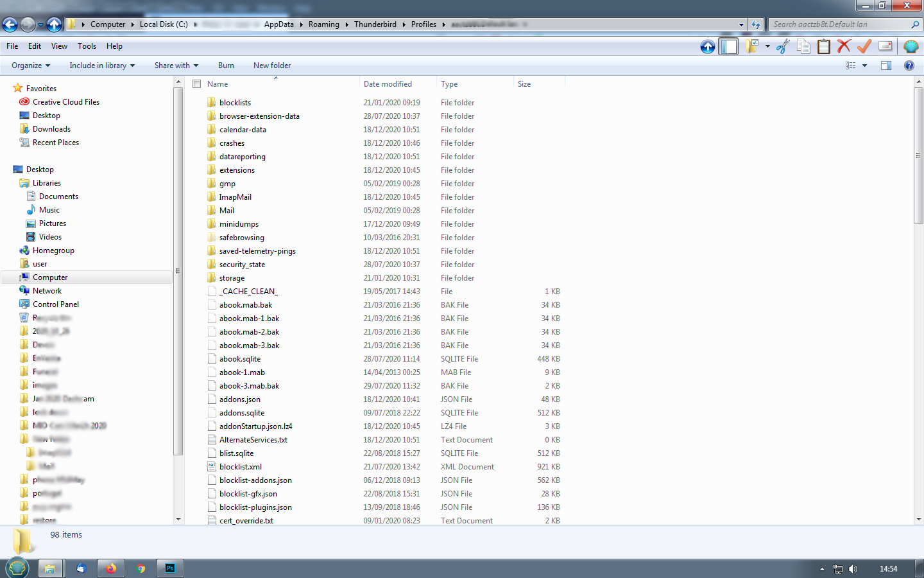
Task: Click the Change your view icon
Action: point(851,66)
